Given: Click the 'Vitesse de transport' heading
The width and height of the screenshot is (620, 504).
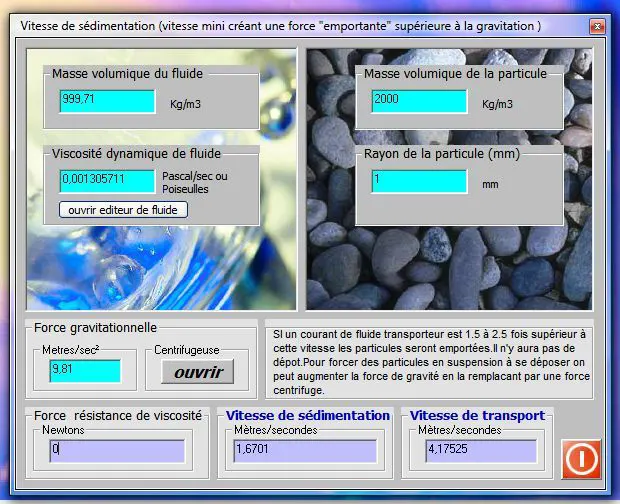Looking at the screenshot, I should [x=478, y=415].
